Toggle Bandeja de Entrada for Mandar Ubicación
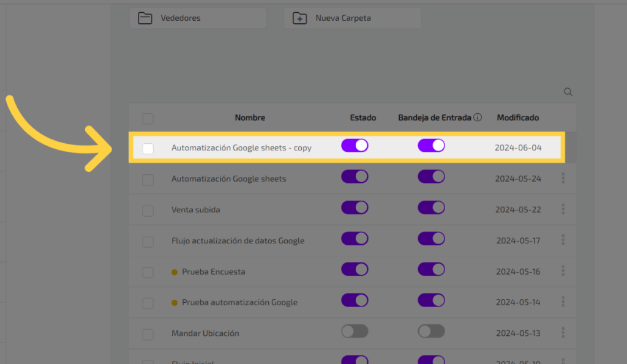The height and width of the screenshot is (364, 627). click(431, 331)
